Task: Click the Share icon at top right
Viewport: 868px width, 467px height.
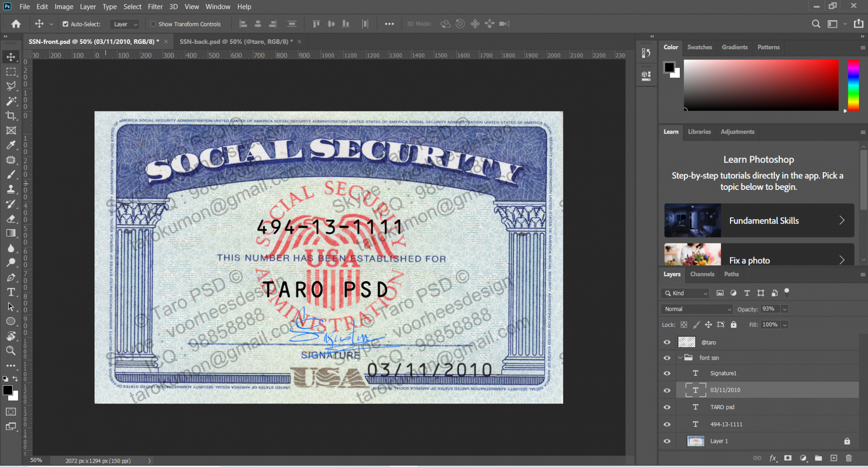Action: click(x=858, y=24)
